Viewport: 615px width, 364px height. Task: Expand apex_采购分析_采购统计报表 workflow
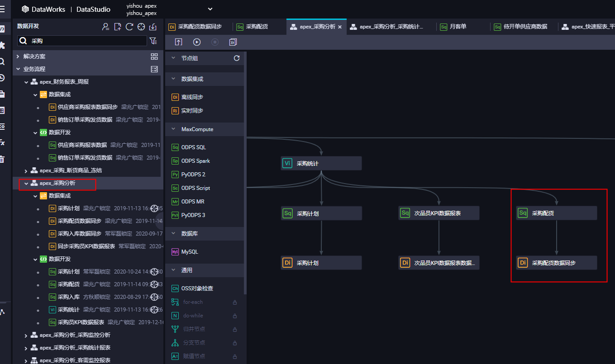pyautogui.click(x=26, y=348)
